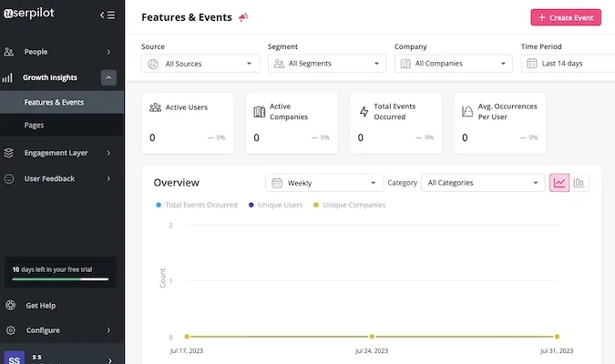The height and width of the screenshot is (364, 615).
Task: Click the SS user avatar
Action: (15, 359)
